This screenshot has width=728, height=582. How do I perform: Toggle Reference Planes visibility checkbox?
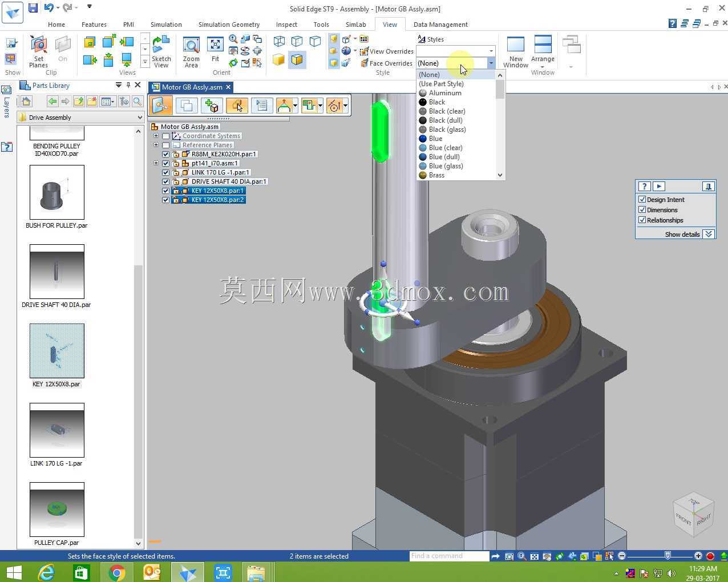pyautogui.click(x=166, y=145)
